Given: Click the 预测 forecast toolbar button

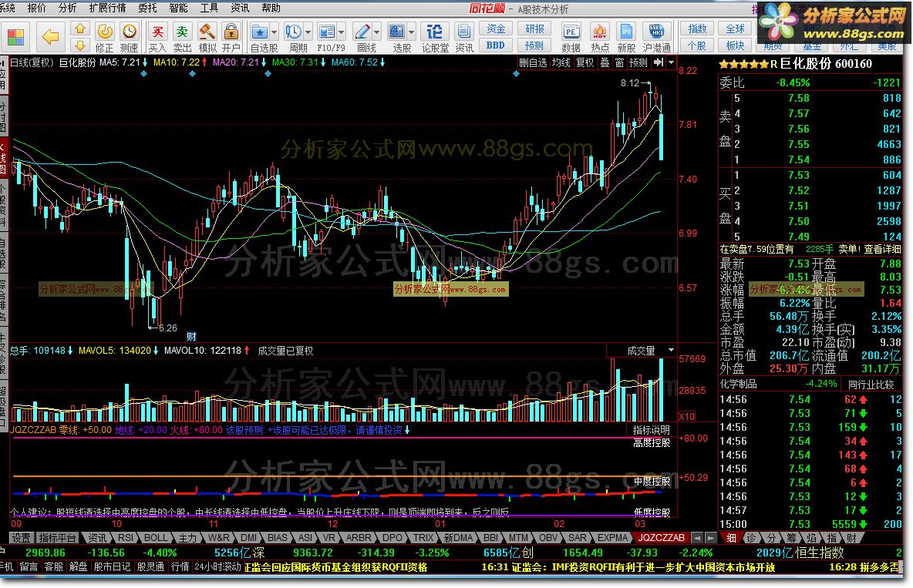Looking at the screenshot, I should tap(534, 45).
